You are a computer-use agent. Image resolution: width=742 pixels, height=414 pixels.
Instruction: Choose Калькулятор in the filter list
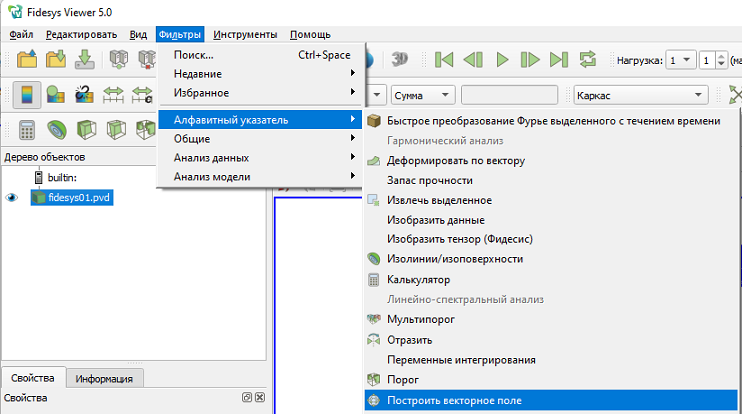click(551, 280)
